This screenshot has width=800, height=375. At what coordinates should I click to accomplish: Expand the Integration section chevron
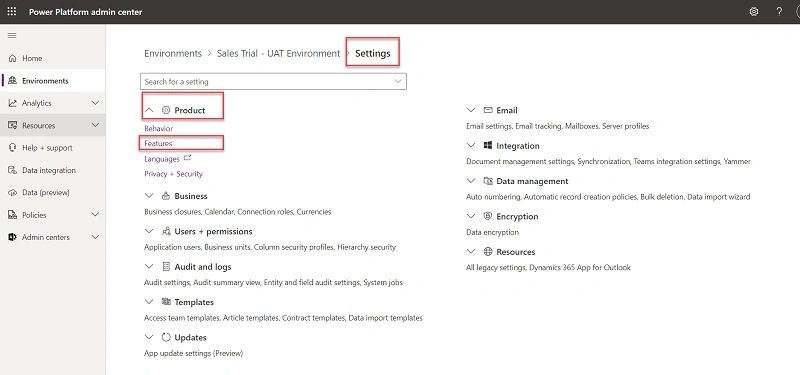(471, 145)
